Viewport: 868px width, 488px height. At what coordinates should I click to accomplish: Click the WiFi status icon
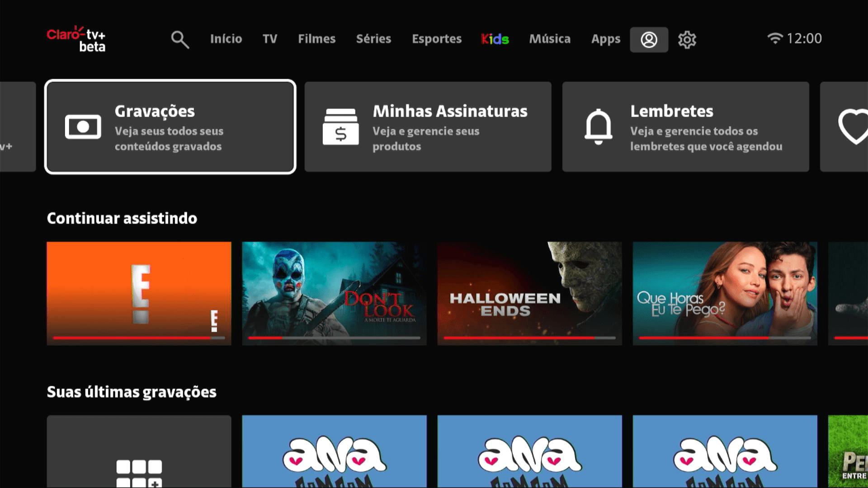coord(773,38)
